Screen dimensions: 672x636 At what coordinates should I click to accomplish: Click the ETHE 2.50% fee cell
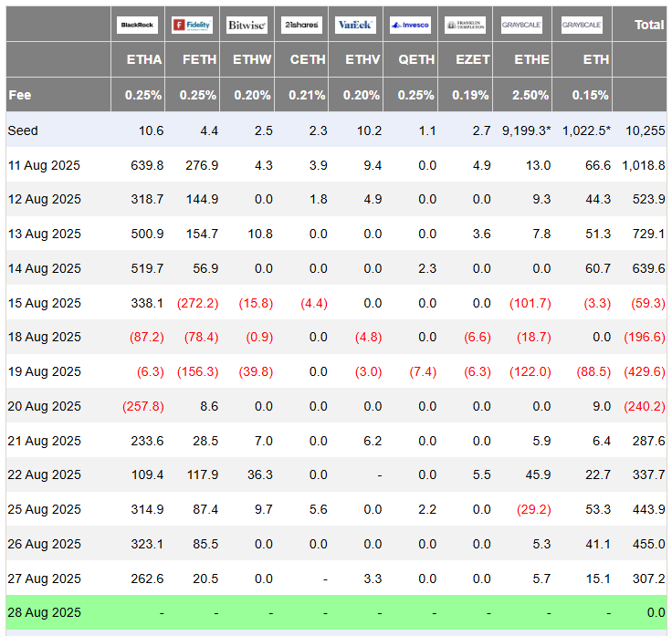coord(530,95)
